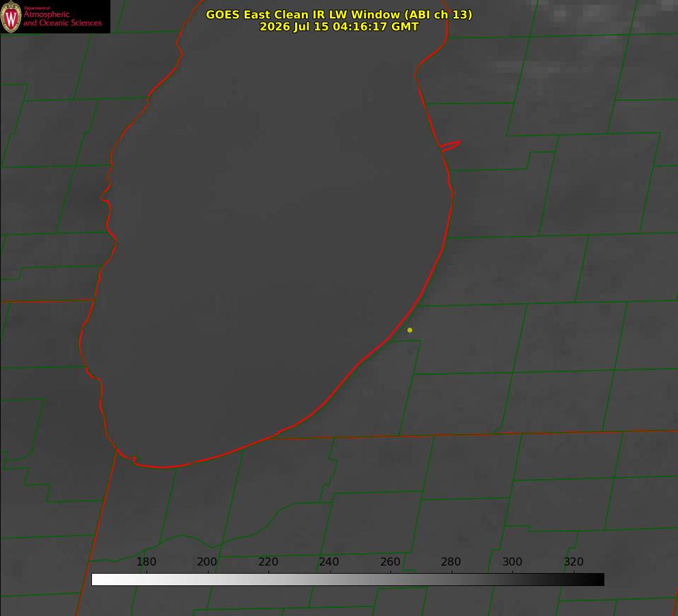Viewport: 678px width, 616px height.
Task: Pick the 260 tick label on the colorbar
Action: click(x=390, y=561)
